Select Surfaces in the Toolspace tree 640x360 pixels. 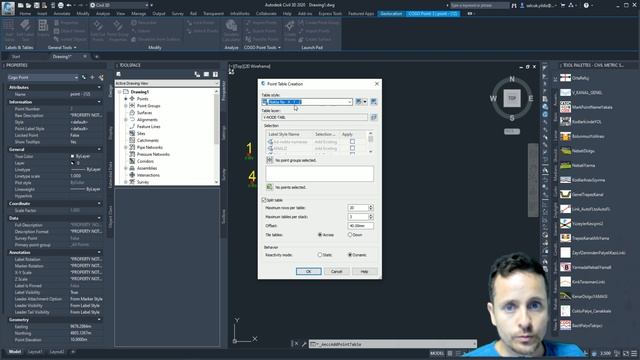coord(144,113)
